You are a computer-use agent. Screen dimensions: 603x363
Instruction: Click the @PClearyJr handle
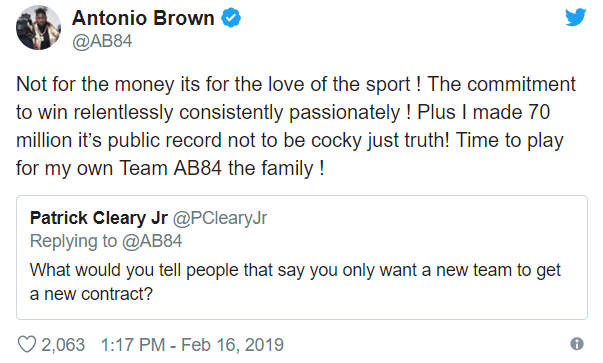(220, 218)
